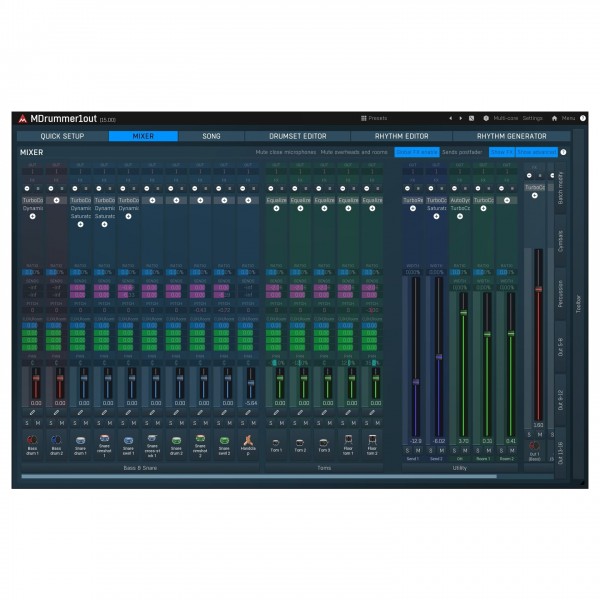The height and width of the screenshot is (600, 600).
Task: Click the Tom 1 drum icon
Action: (x=275, y=439)
